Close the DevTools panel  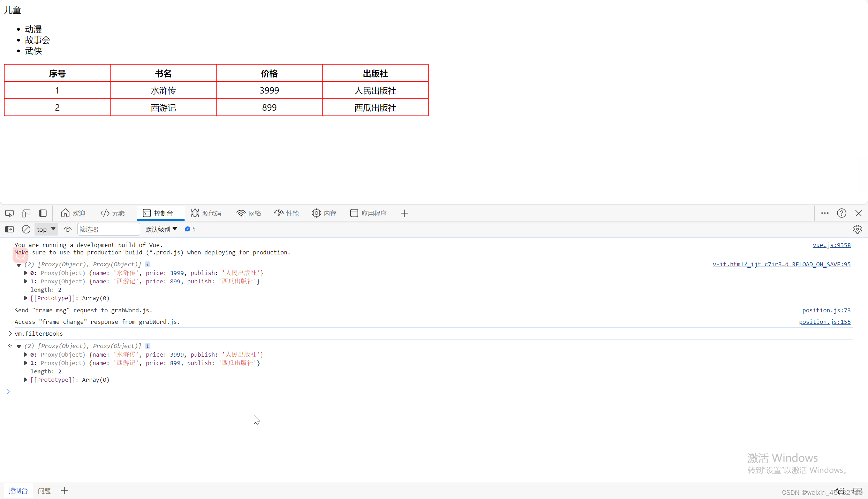pyautogui.click(x=859, y=213)
